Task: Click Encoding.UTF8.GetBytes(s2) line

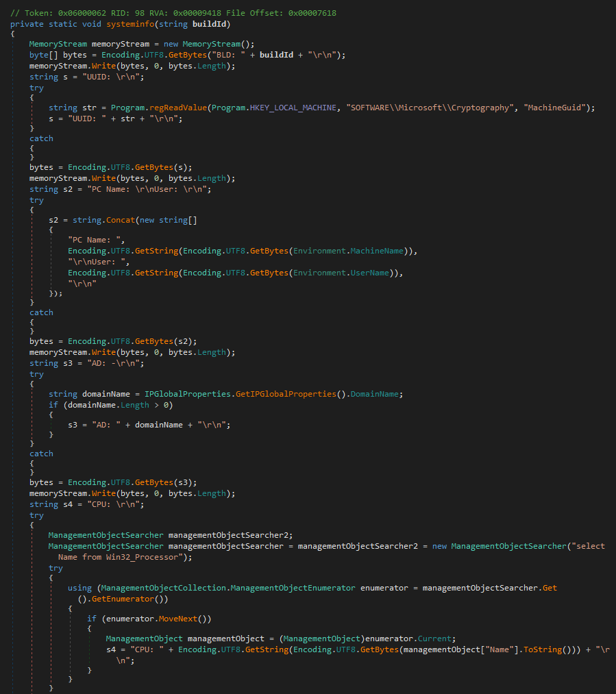Action: [x=113, y=341]
